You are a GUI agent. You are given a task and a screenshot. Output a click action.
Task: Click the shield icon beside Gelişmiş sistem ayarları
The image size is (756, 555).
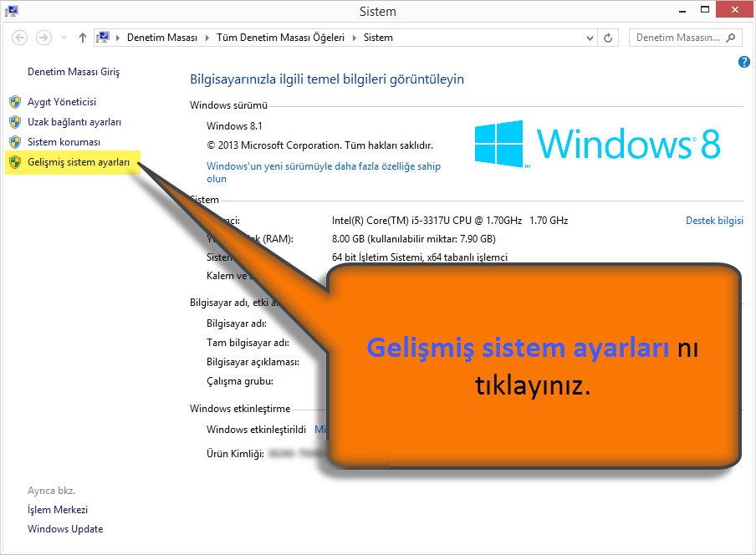pyautogui.click(x=15, y=162)
